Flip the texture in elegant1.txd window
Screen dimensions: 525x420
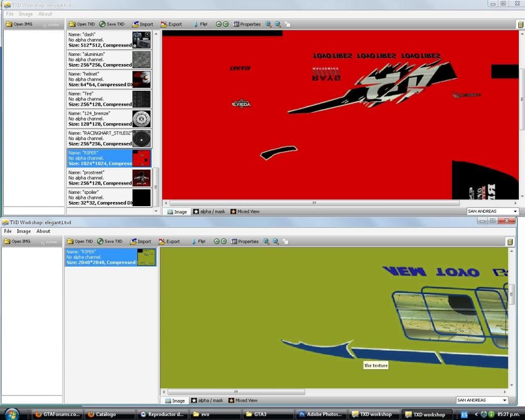[x=198, y=241]
